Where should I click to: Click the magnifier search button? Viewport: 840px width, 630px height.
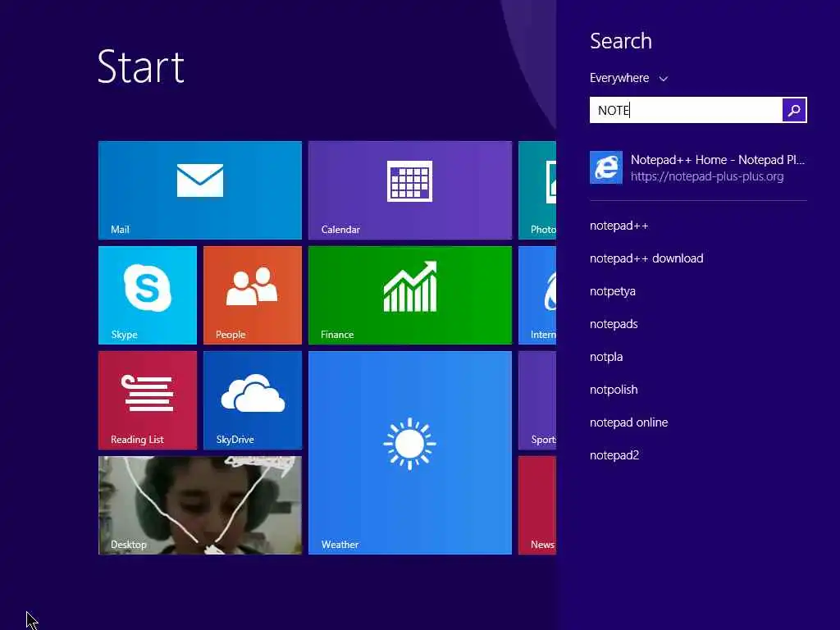coord(794,111)
